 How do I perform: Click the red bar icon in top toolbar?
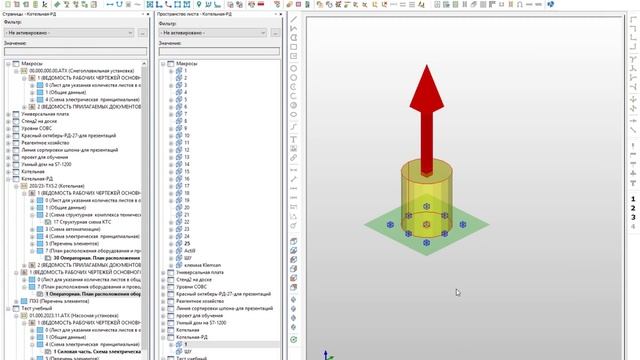[x=261, y=4]
